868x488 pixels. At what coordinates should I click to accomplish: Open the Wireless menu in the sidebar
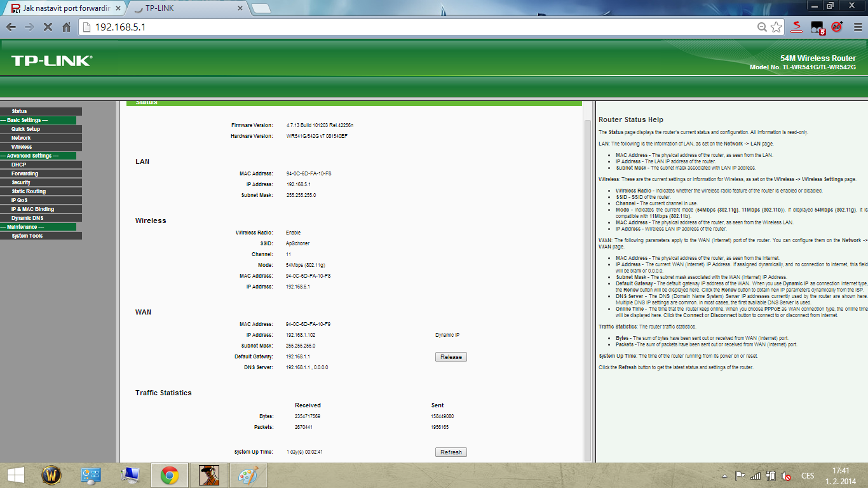41,147
